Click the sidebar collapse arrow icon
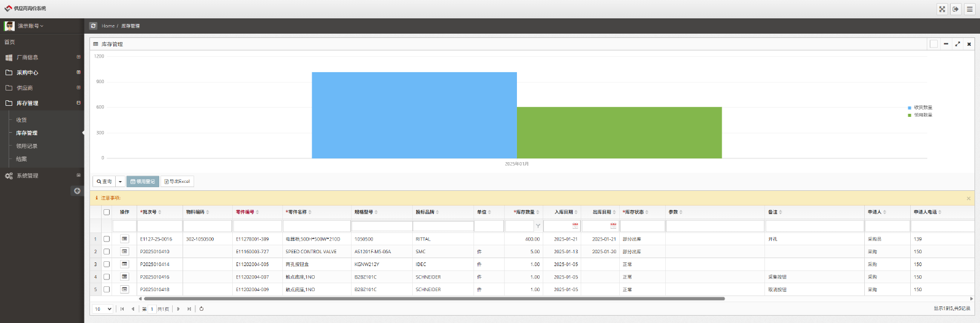The width and height of the screenshot is (980, 323). click(x=77, y=191)
